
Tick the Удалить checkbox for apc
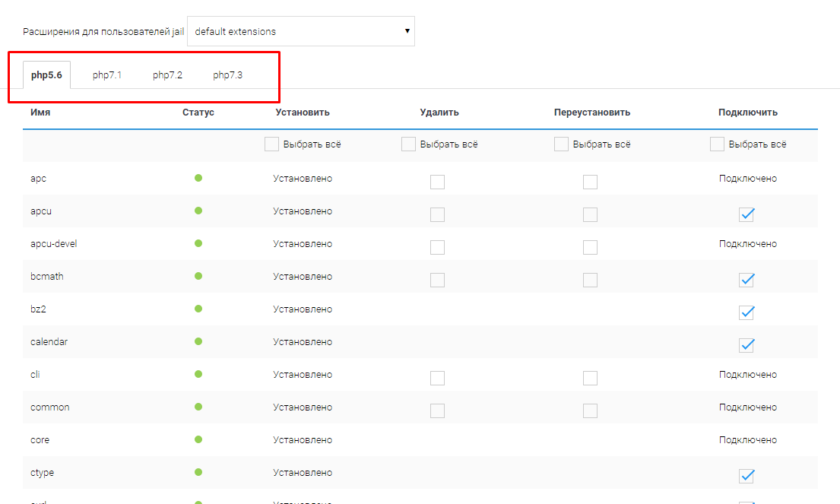point(437,182)
